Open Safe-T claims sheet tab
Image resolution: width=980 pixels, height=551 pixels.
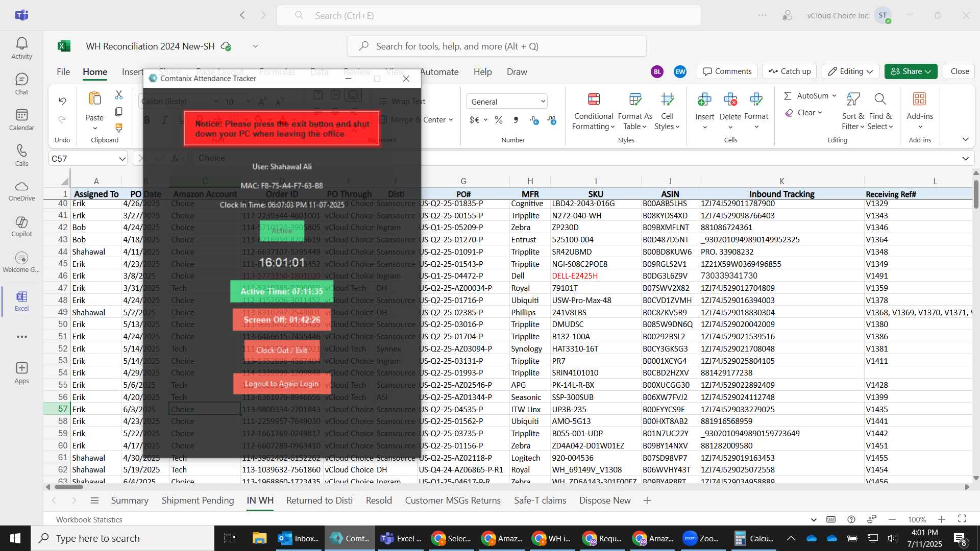540,500
